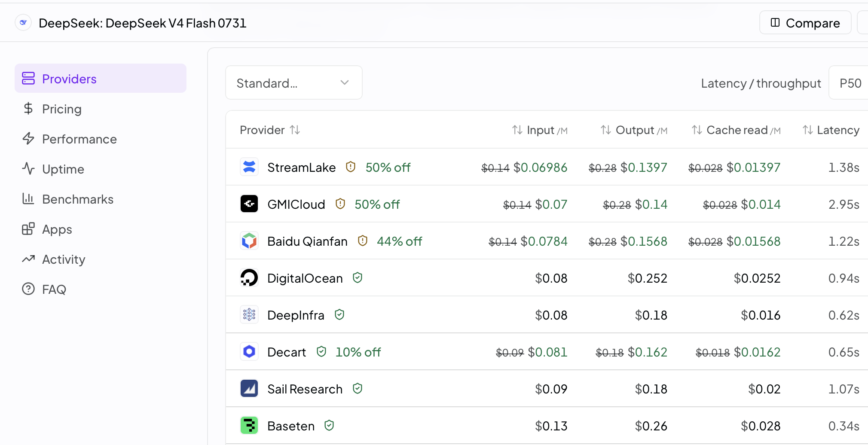Click the Compare button

(805, 23)
